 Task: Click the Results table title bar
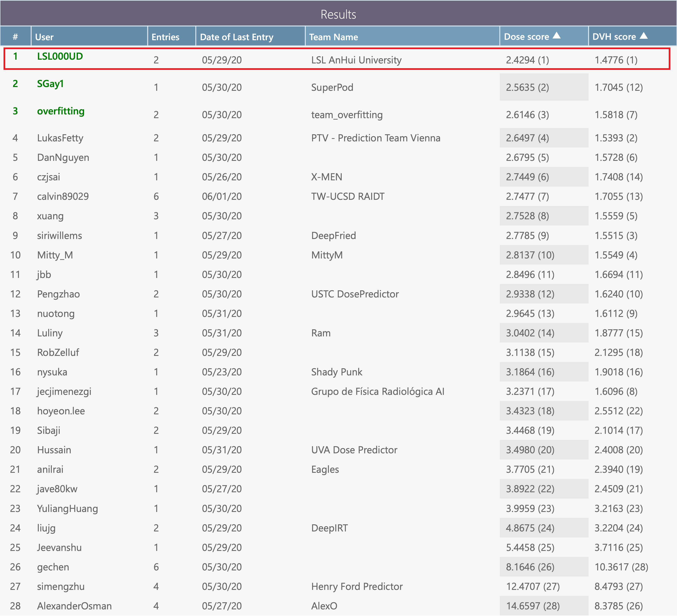point(338,14)
